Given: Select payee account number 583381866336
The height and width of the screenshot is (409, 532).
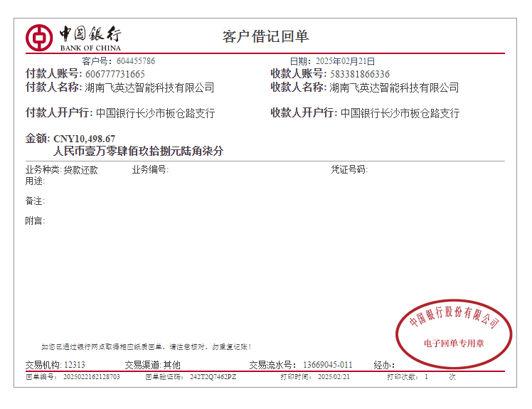Looking at the screenshot, I should pos(360,74).
